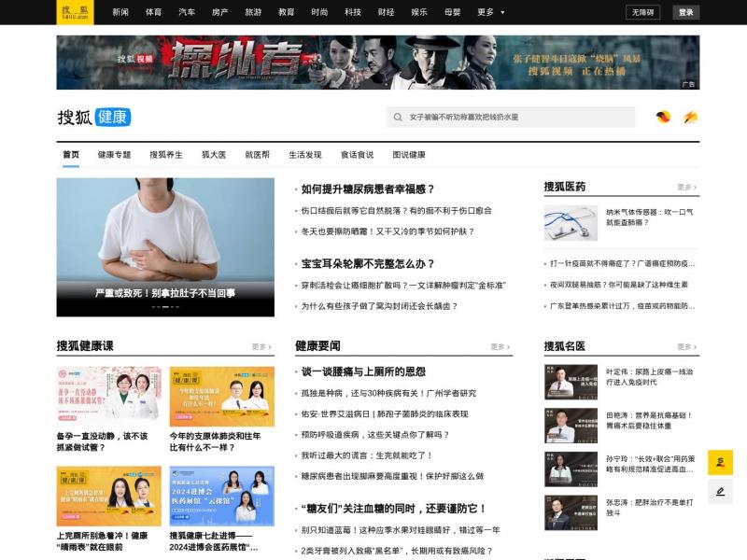
Task: Click into the health search input field
Action: 511,118
